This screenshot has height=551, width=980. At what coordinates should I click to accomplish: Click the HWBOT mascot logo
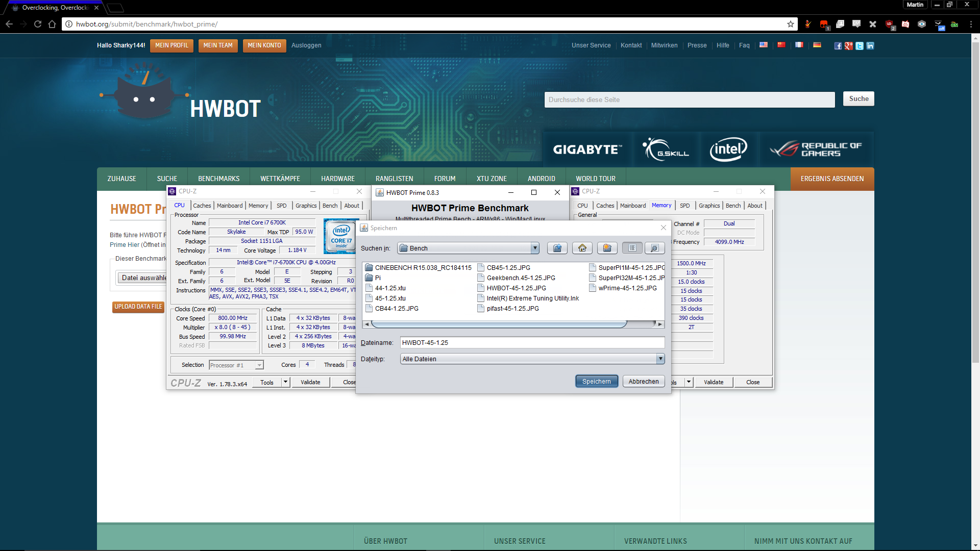tap(145, 92)
